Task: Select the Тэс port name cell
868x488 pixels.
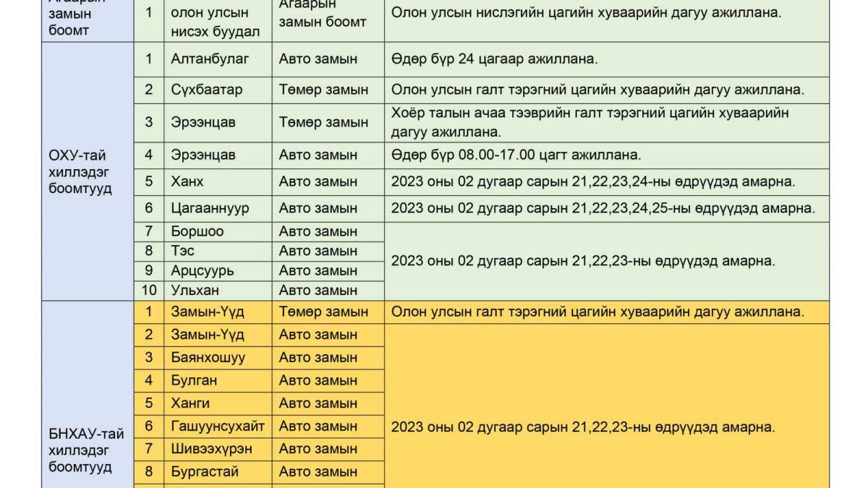Action: tap(182, 251)
